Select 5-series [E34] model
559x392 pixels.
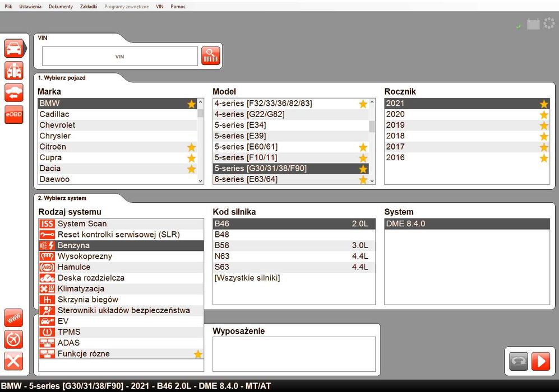[291, 125]
